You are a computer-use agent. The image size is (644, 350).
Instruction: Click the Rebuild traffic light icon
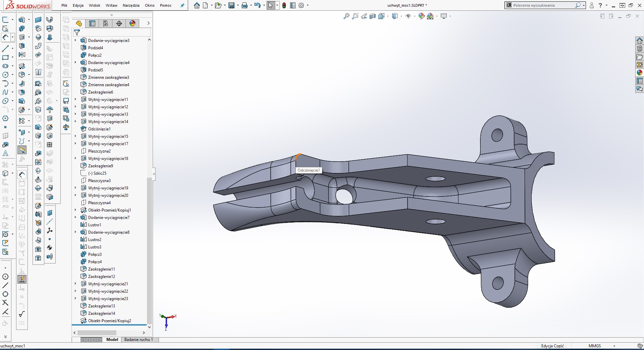click(284, 5)
